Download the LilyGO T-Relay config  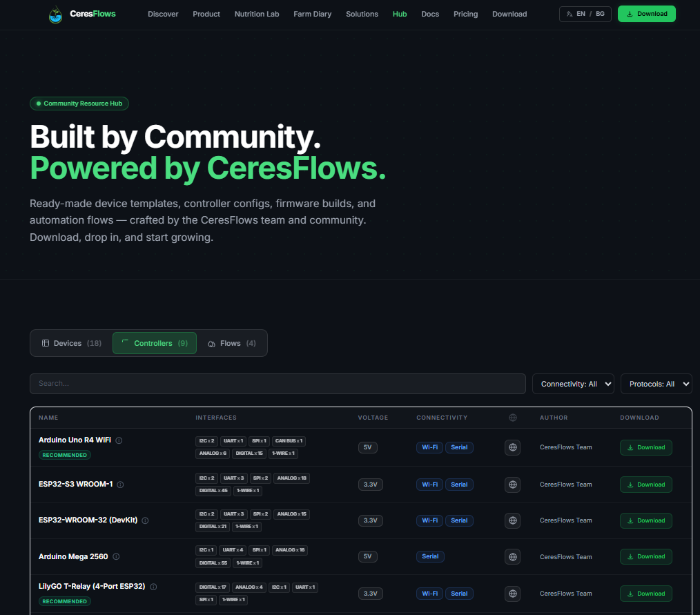tap(646, 594)
